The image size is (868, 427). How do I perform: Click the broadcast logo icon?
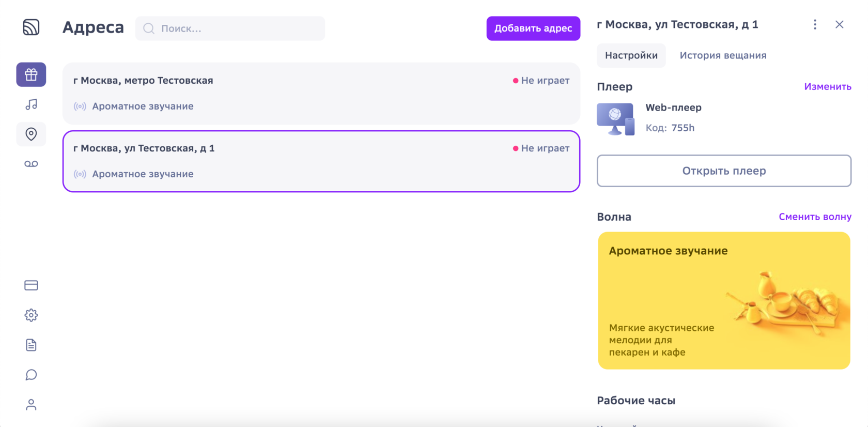tap(31, 27)
